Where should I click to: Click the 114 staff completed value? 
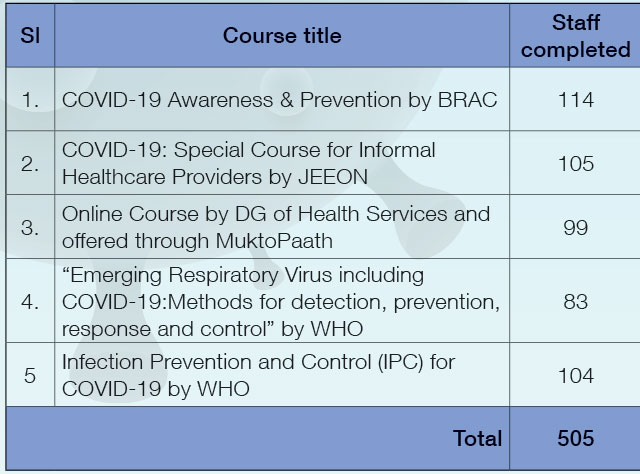pyautogui.click(x=575, y=100)
